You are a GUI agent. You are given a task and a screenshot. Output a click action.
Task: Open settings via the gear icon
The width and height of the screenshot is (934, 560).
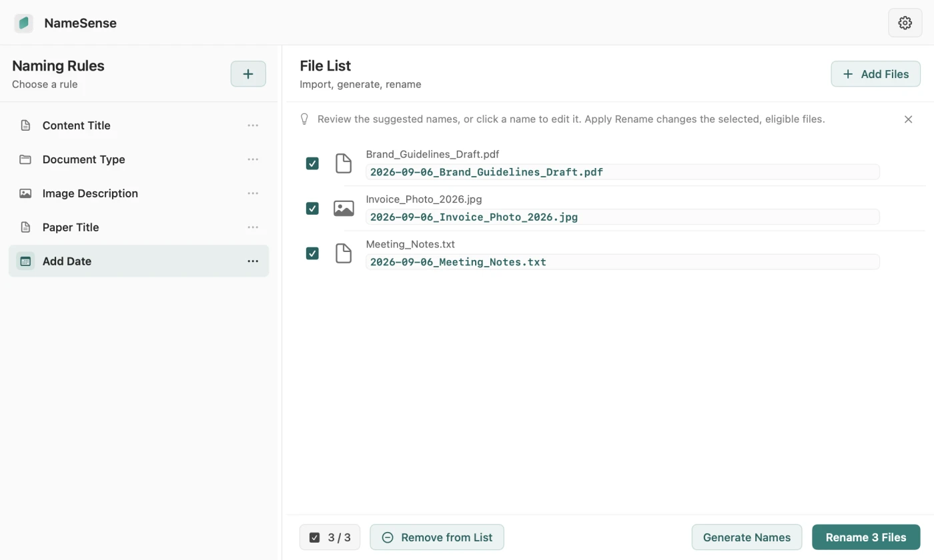point(905,23)
